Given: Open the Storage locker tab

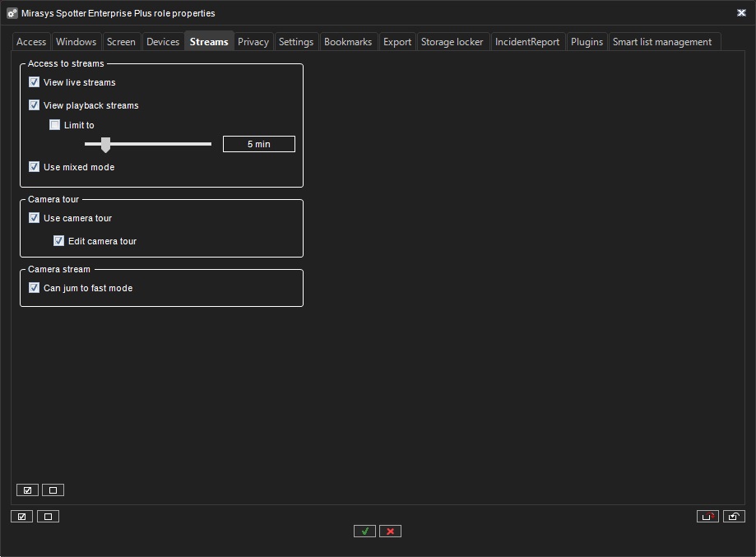Looking at the screenshot, I should [x=452, y=42].
